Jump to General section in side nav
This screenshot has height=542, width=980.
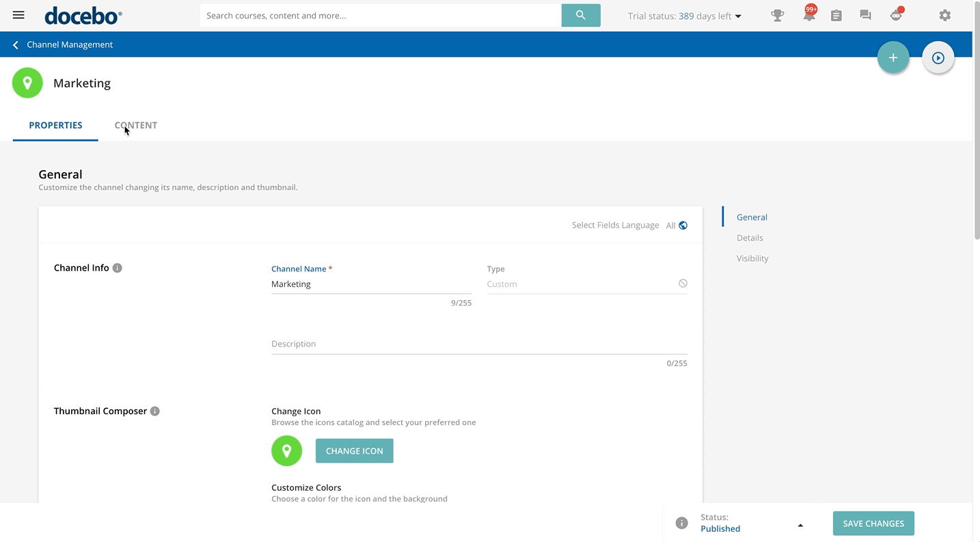[x=752, y=217]
